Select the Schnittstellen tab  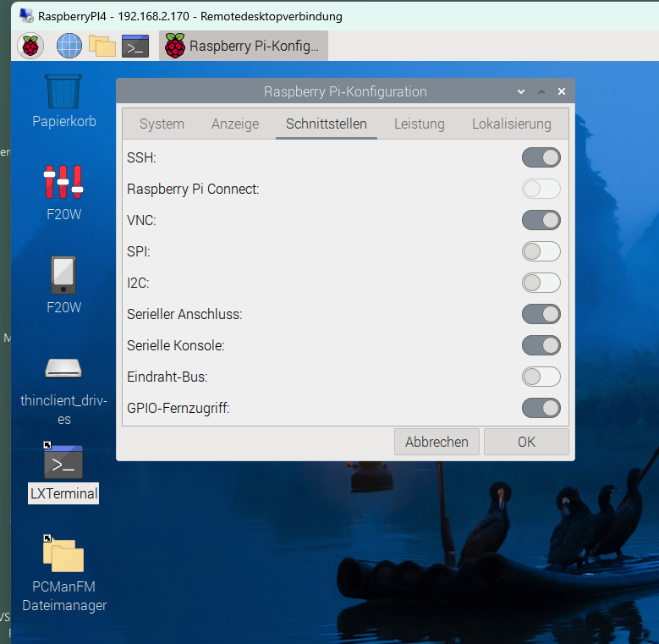point(327,124)
